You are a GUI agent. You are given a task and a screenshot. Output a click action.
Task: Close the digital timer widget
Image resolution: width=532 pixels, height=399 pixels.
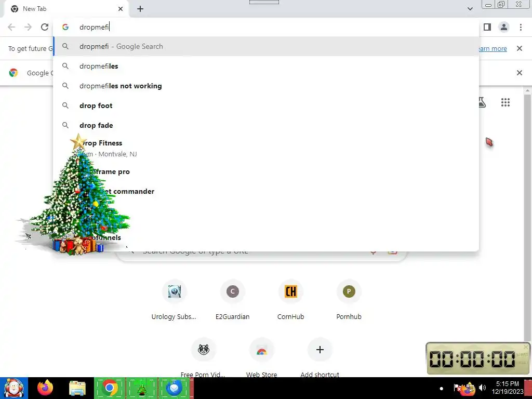tap(526, 347)
